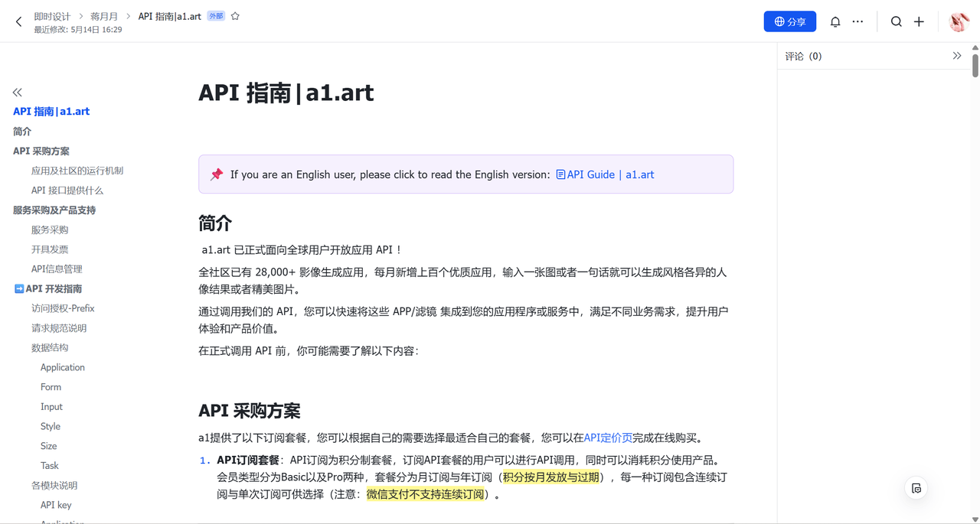Screen dimensions: 980x524
Task: Click the 评论 (0) comments header
Action: coord(803,56)
